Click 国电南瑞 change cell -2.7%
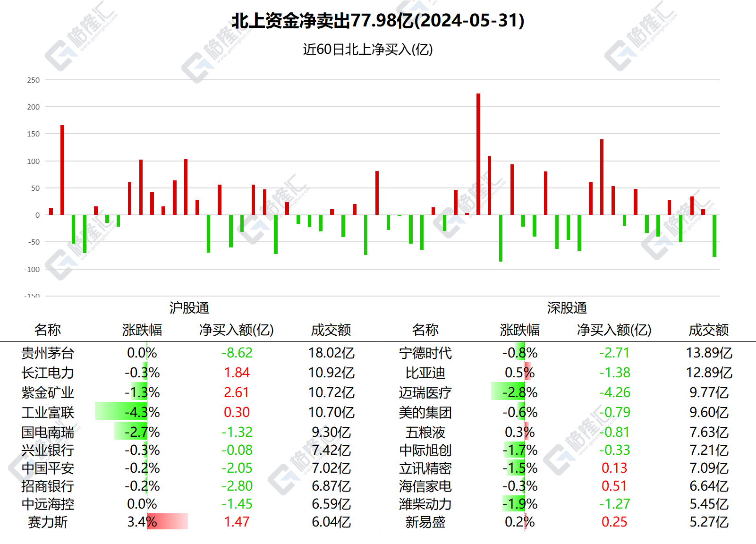This screenshot has height=544, width=756. pos(142,432)
